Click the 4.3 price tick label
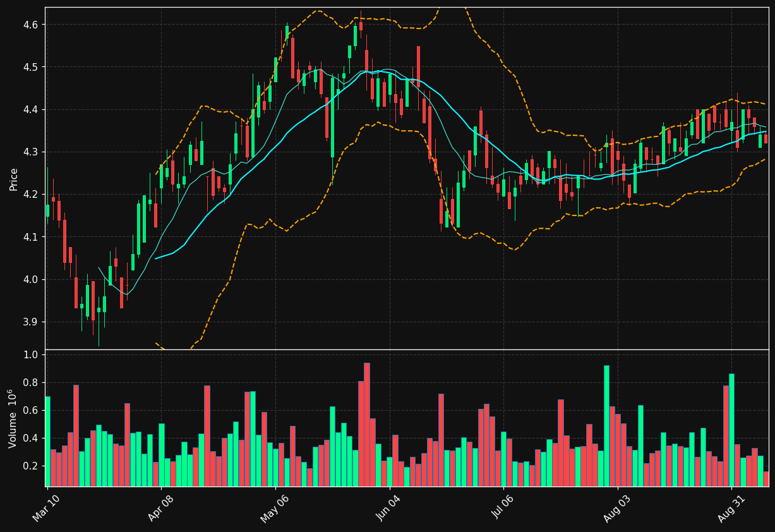The width and height of the screenshot is (775, 532). pyautogui.click(x=31, y=152)
